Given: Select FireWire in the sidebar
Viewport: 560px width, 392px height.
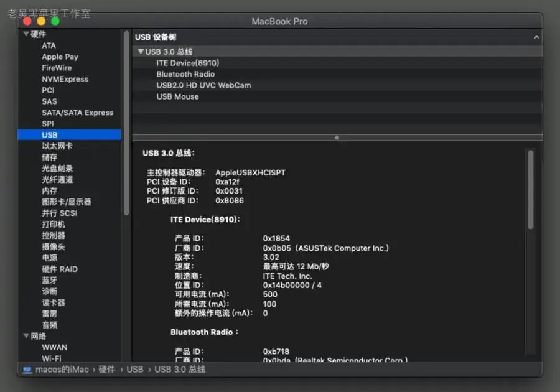Looking at the screenshot, I should [57, 68].
